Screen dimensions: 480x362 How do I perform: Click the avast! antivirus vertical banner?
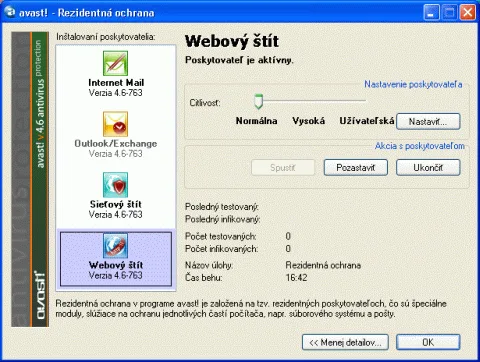[30, 179]
